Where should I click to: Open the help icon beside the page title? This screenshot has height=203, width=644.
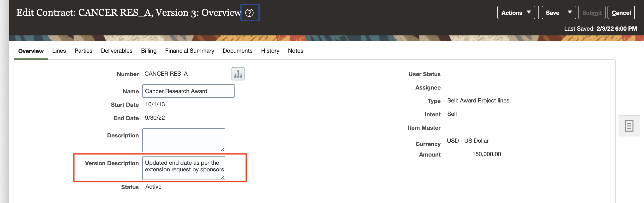pos(250,13)
